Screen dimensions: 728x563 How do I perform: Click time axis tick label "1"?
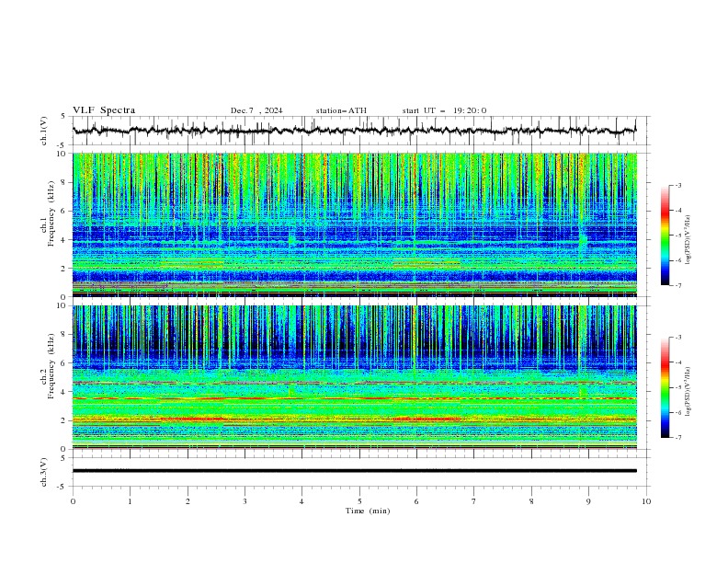[x=130, y=501]
